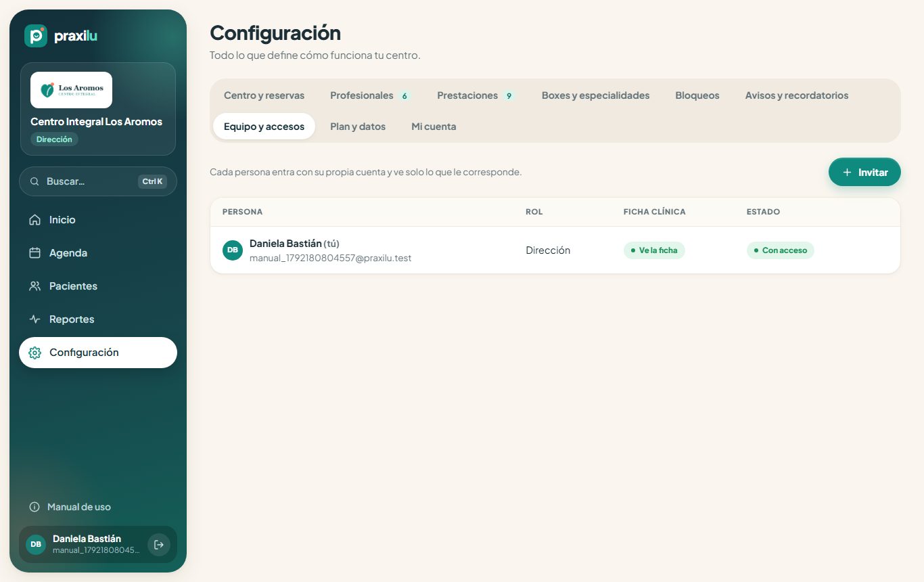Go to the Prestaciones tab
This screenshot has height=582, width=924.
[x=476, y=95]
